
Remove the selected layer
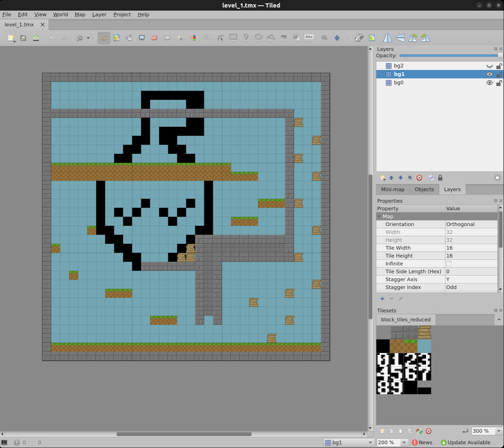tap(419, 178)
